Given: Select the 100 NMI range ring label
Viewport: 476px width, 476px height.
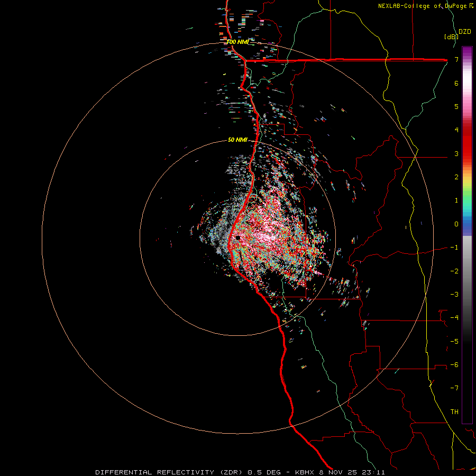Looking at the screenshot, I should point(237,42).
